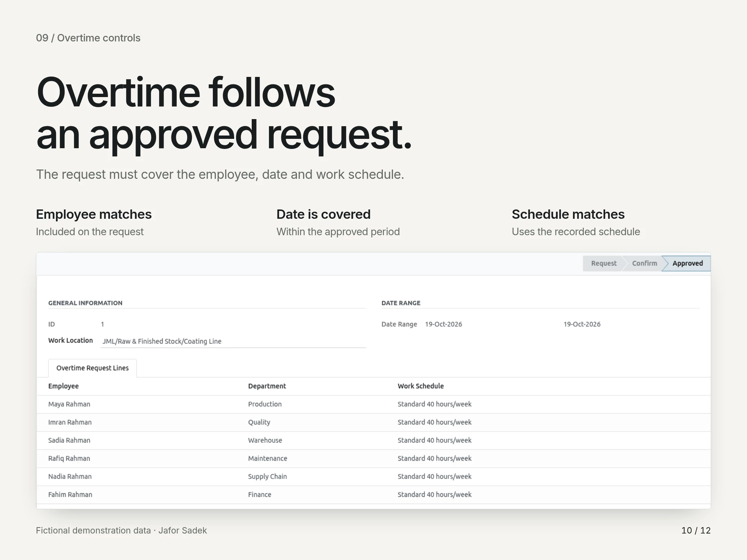Image resolution: width=747 pixels, height=560 pixels.
Task: Select the Imran Rahman row
Action: click(373, 422)
